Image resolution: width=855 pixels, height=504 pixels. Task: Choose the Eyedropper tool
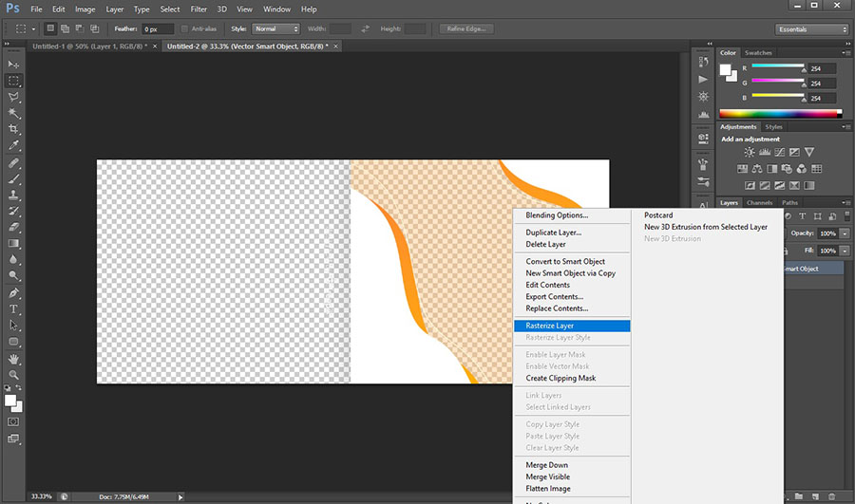[14, 145]
